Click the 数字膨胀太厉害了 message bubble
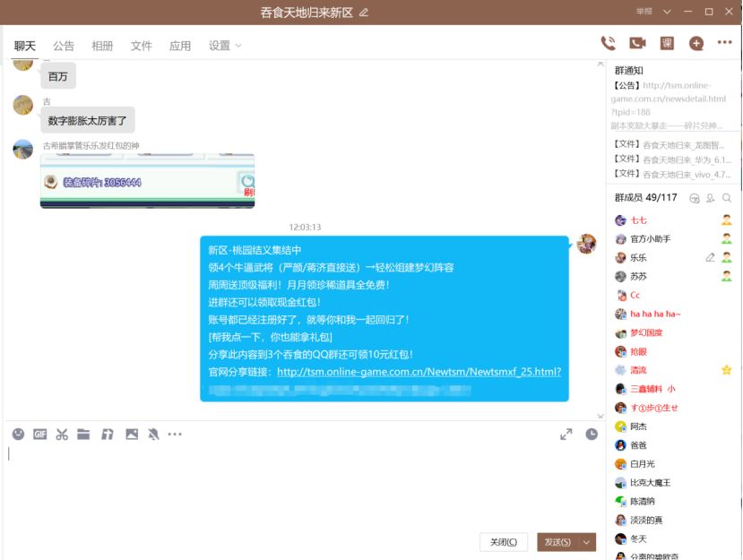Screen dimensions: 743x560 [88, 120]
